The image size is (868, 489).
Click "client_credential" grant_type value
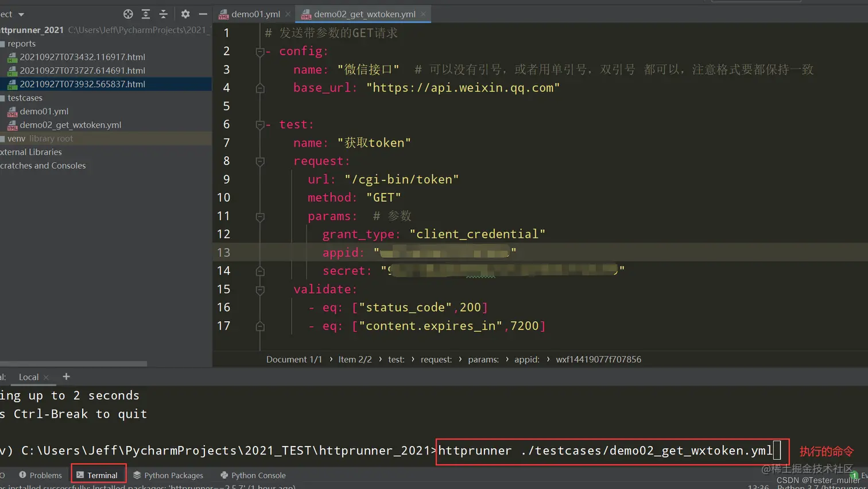[x=477, y=234]
